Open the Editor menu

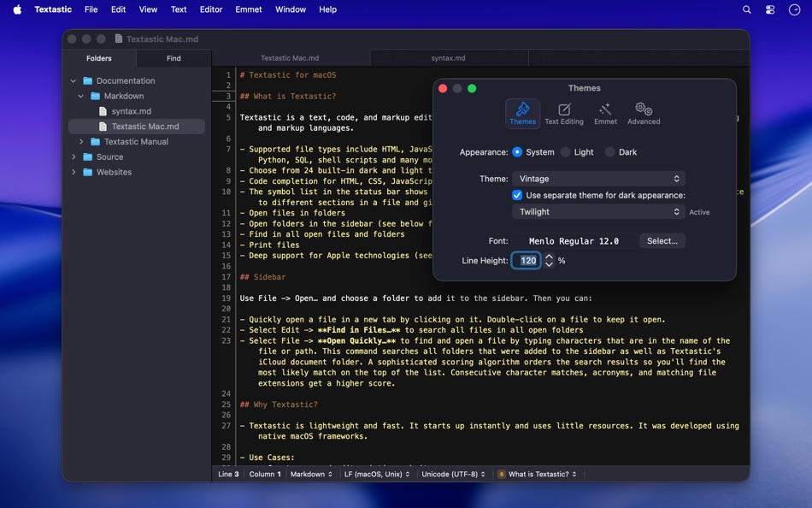point(210,9)
